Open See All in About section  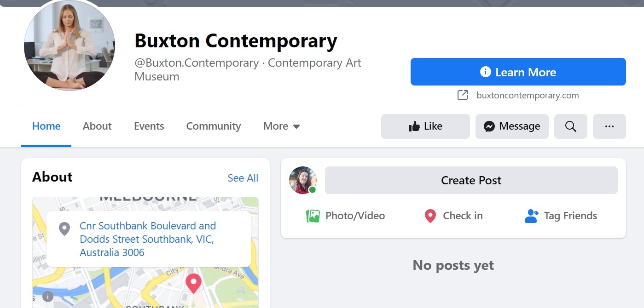(x=243, y=178)
